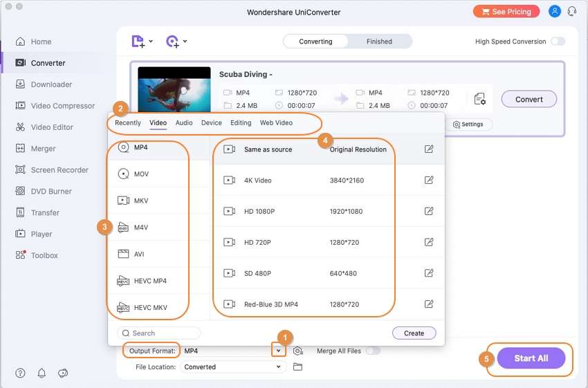The height and width of the screenshot is (388, 588).
Task: Open the Transfer section
Action: [37, 212]
